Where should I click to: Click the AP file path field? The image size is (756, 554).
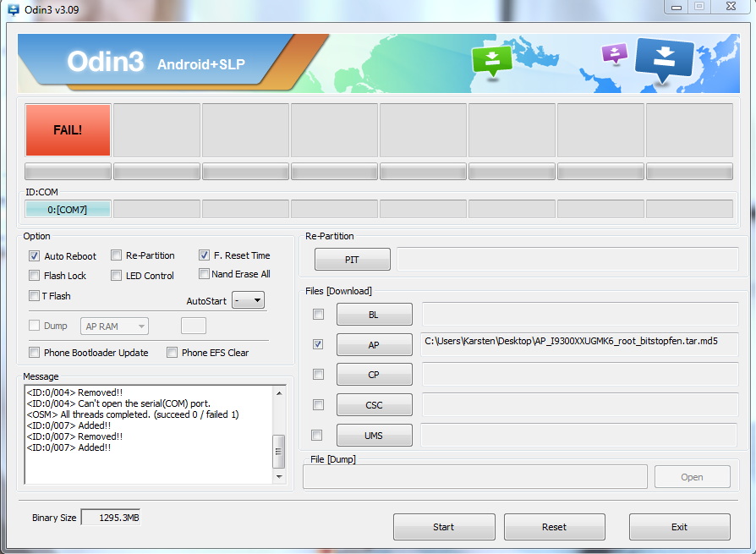[579, 344]
